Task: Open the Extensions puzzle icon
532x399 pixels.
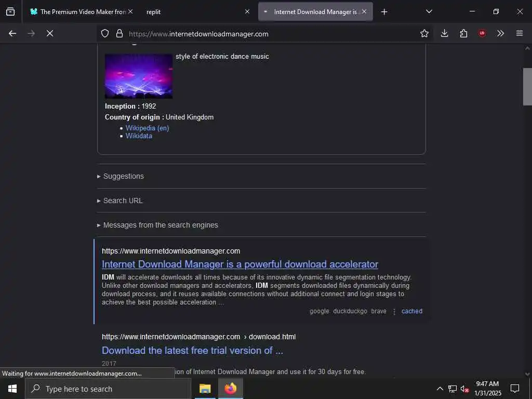Action: point(463,33)
